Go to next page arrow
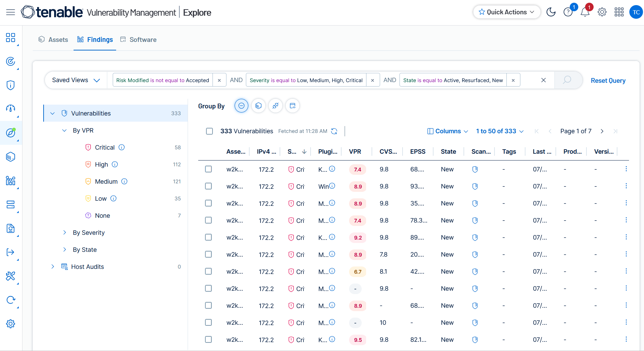Image resolution: width=644 pixels, height=351 pixels. click(602, 131)
